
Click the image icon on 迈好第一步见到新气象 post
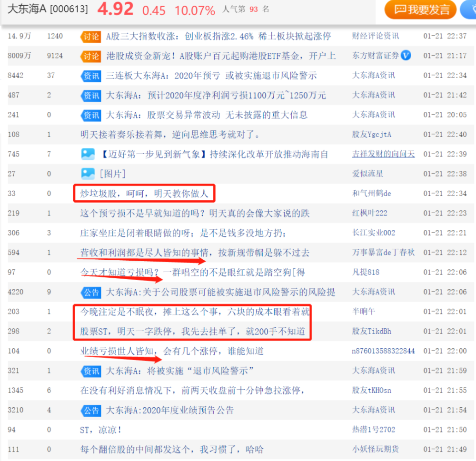(x=88, y=154)
